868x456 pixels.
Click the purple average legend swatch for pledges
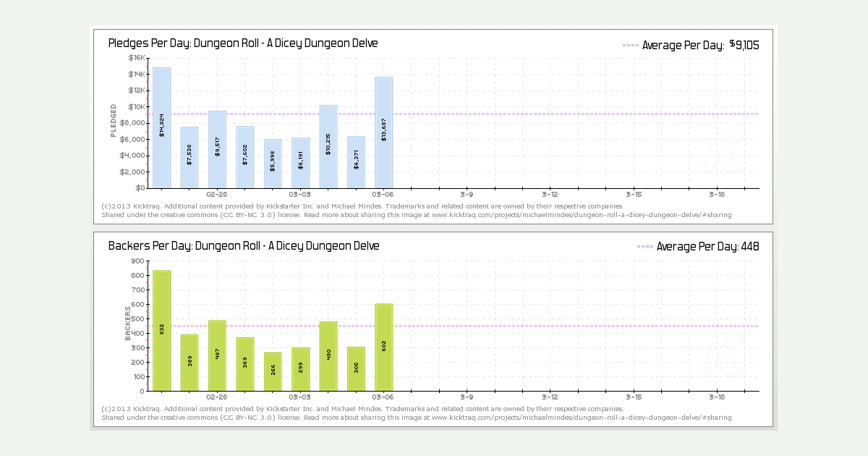point(630,46)
